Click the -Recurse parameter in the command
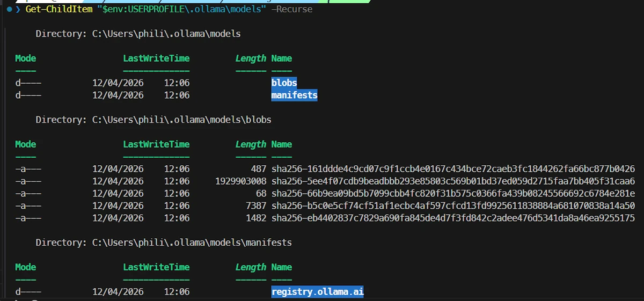The image size is (644, 301). point(291,9)
